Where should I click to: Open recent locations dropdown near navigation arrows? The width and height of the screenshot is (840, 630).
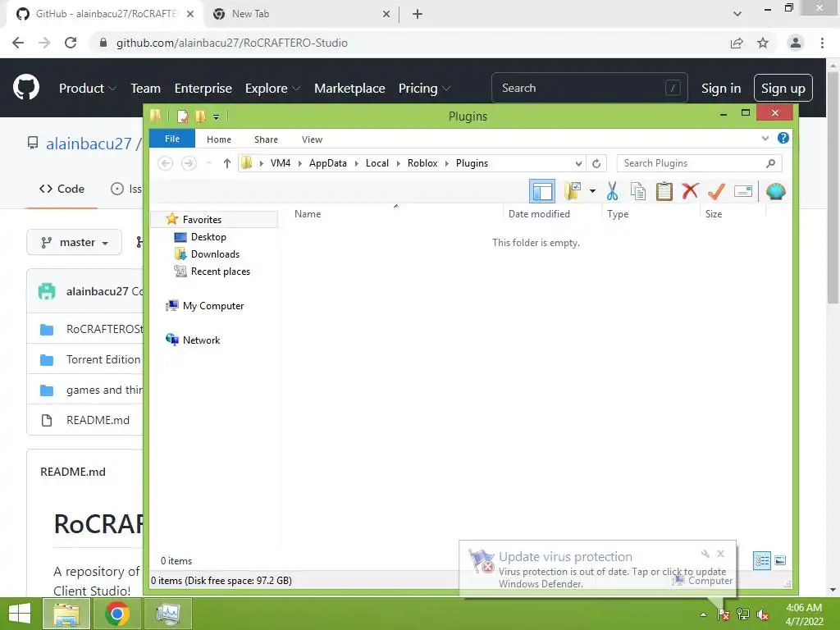209,163
